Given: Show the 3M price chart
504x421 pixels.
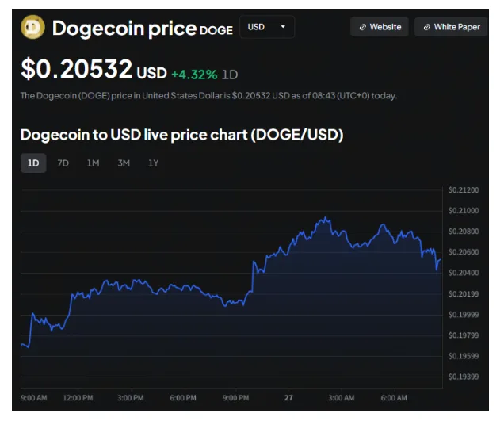Looking at the screenshot, I should 124,163.
